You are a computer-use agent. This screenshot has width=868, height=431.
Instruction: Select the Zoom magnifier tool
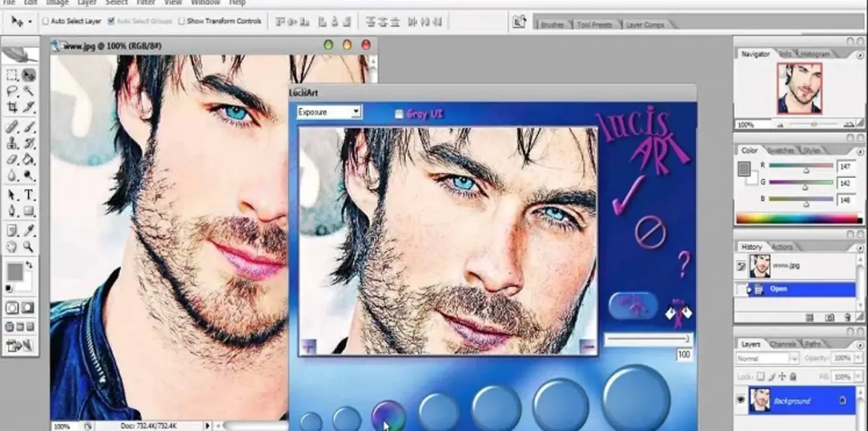pyautogui.click(x=30, y=247)
